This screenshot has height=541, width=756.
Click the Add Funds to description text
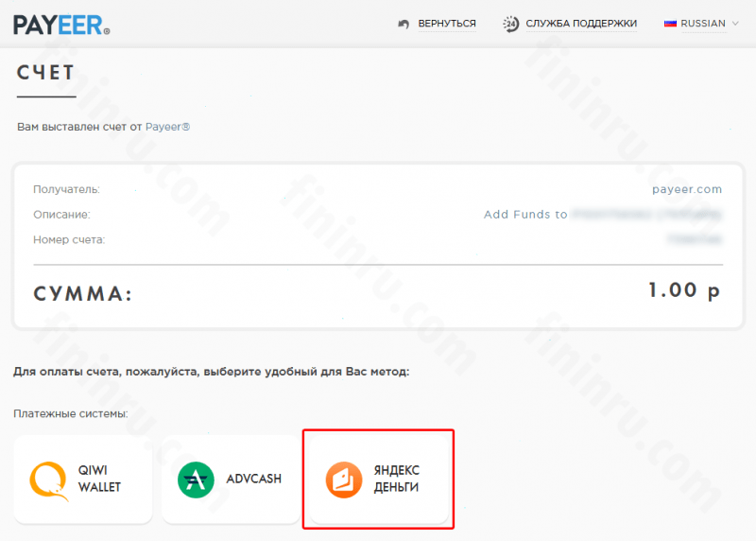525,215
